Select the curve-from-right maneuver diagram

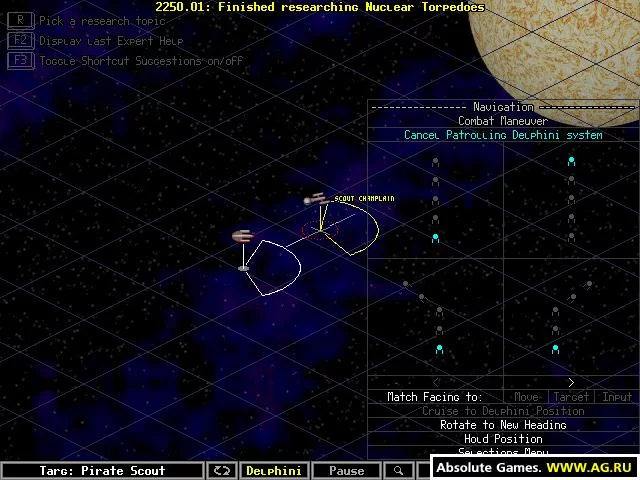point(571,317)
